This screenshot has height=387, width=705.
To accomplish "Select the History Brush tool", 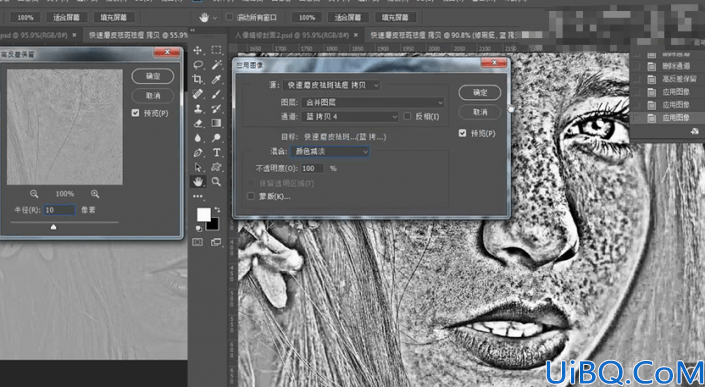I will click(216, 109).
